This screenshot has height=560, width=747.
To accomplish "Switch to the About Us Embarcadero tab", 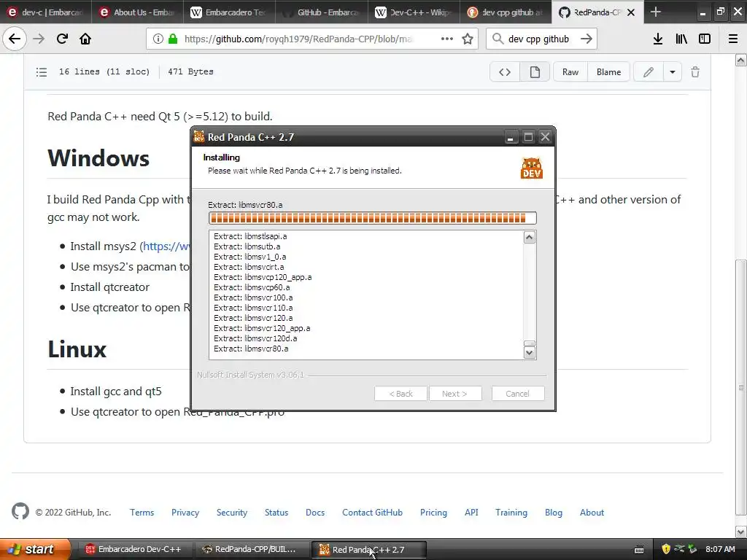I will coord(137,12).
